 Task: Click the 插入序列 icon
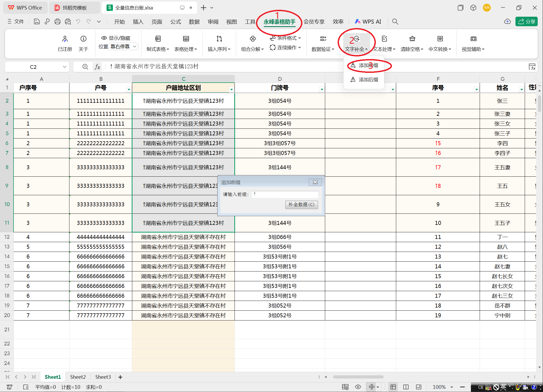[219, 39]
